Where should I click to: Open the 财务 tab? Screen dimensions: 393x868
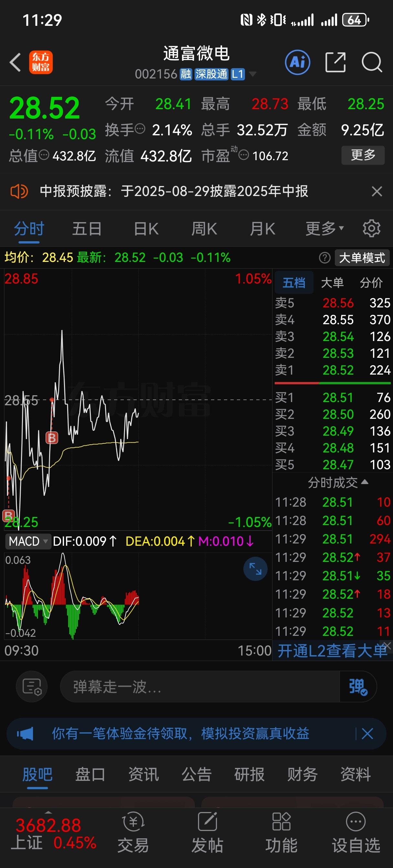coord(302,774)
